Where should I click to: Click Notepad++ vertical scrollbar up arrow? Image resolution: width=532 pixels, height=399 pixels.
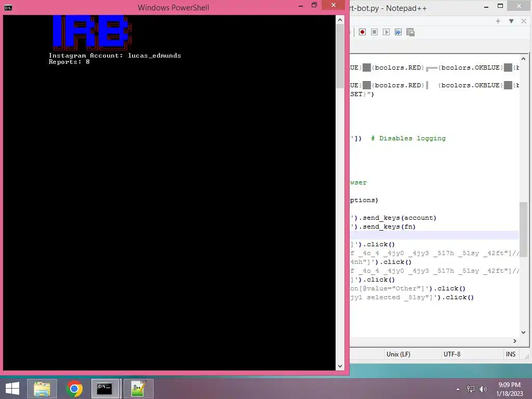point(524,59)
